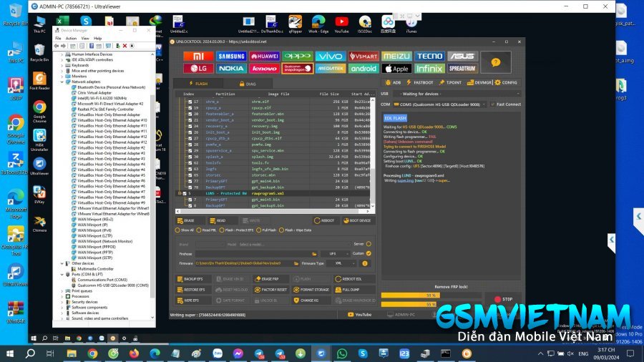Click the ERASE FRP button

tap(270, 279)
